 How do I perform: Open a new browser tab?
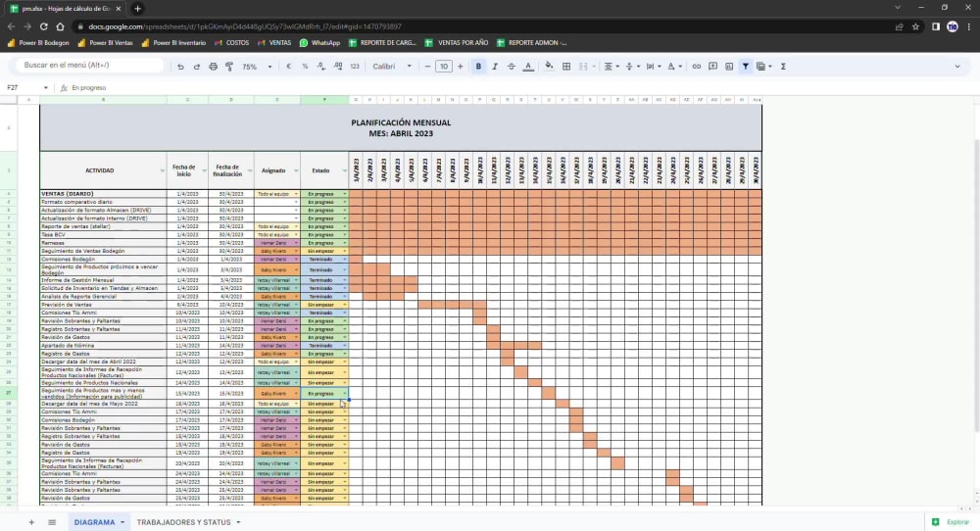pyautogui.click(x=137, y=9)
